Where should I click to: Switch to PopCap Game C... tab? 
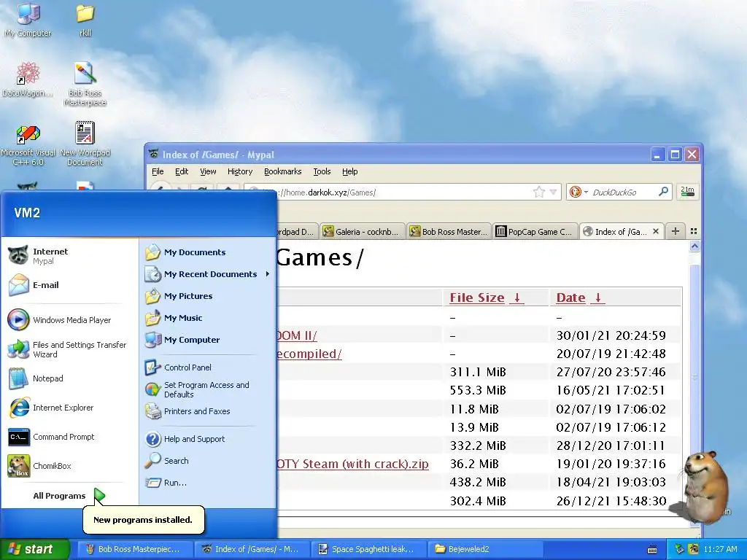pyautogui.click(x=535, y=231)
